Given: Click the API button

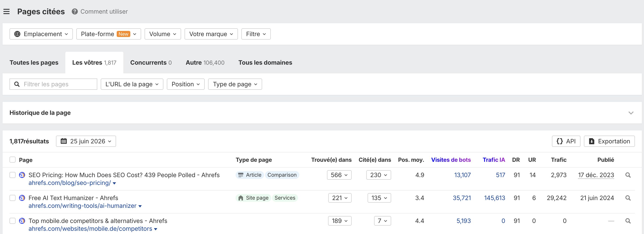Looking at the screenshot, I should (566, 141).
